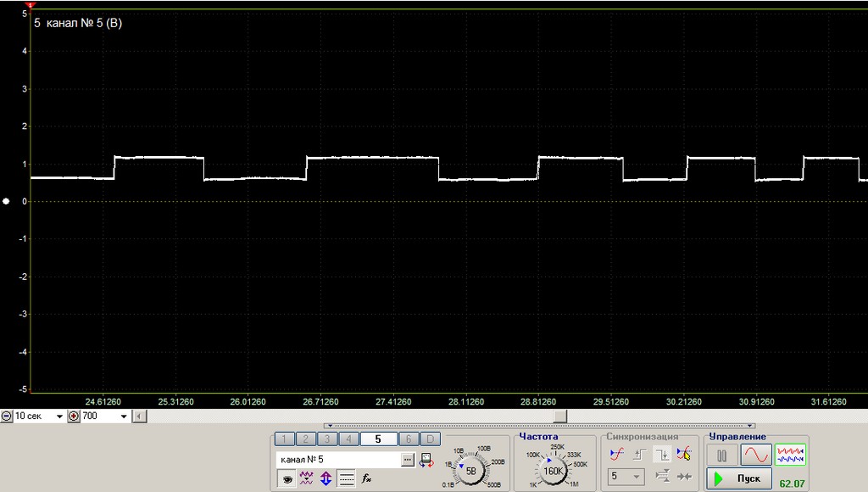
Task: Select channel tab 6
Action: 409,439
